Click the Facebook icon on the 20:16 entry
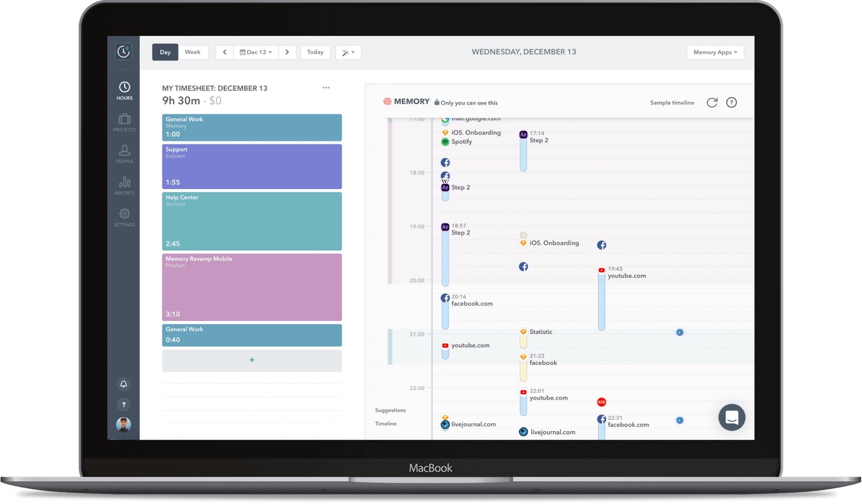862x504 pixels. pyautogui.click(x=444, y=297)
